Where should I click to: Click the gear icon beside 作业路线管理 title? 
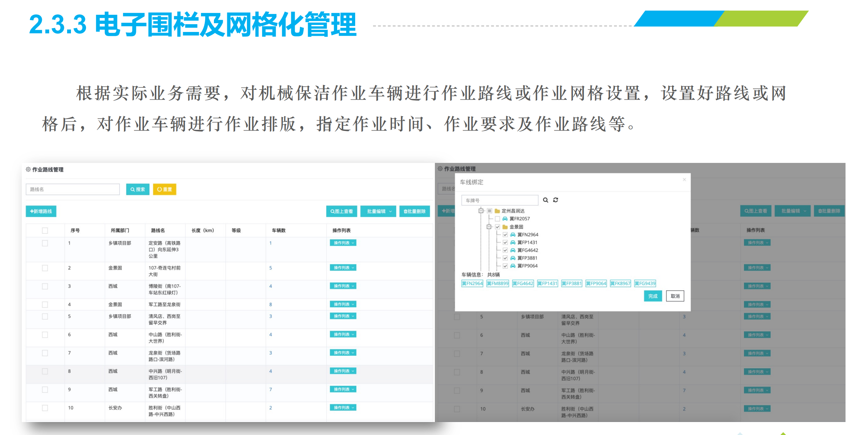point(28,170)
